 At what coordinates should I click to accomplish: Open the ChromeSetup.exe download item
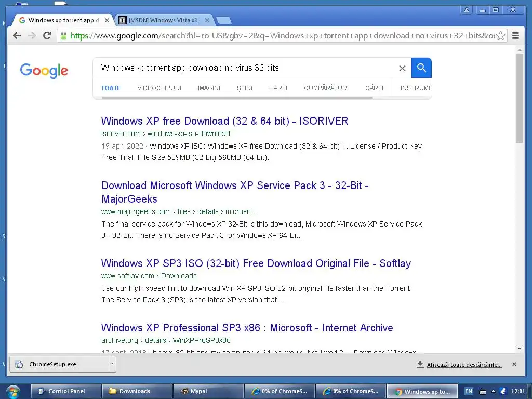coord(59,364)
